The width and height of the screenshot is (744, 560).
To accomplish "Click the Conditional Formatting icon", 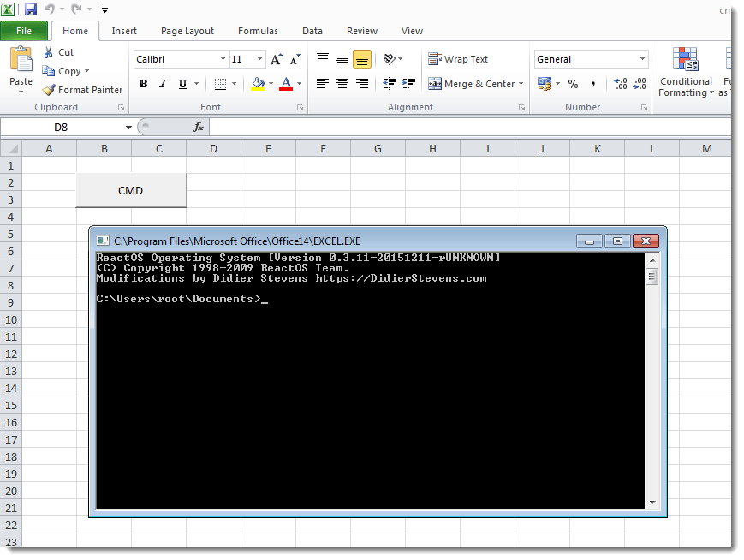I will tap(686, 61).
